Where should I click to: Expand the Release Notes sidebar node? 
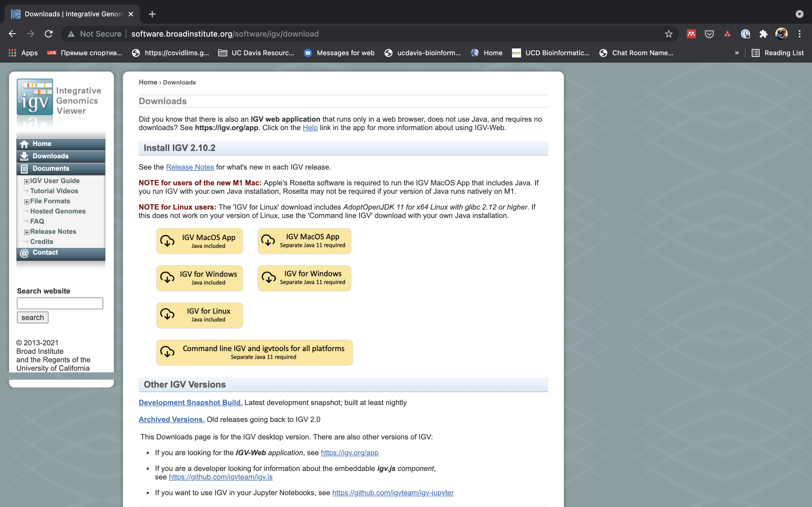pyautogui.click(x=27, y=232)
